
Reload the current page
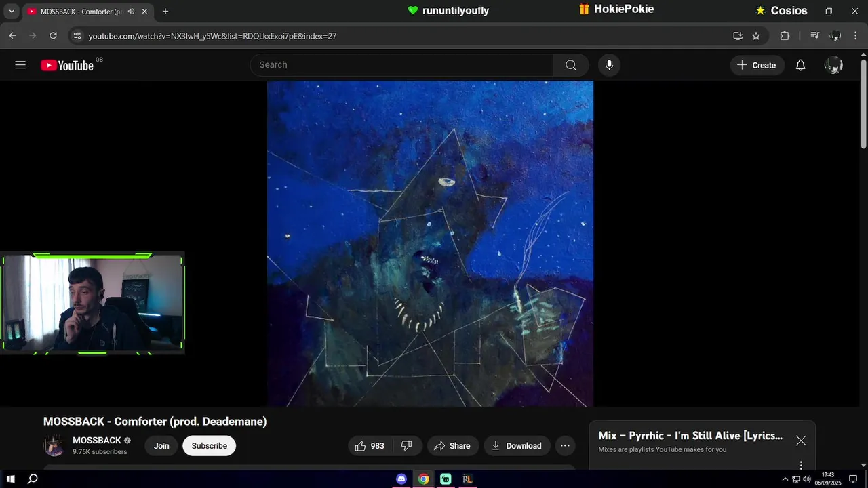tap(53, 36)
